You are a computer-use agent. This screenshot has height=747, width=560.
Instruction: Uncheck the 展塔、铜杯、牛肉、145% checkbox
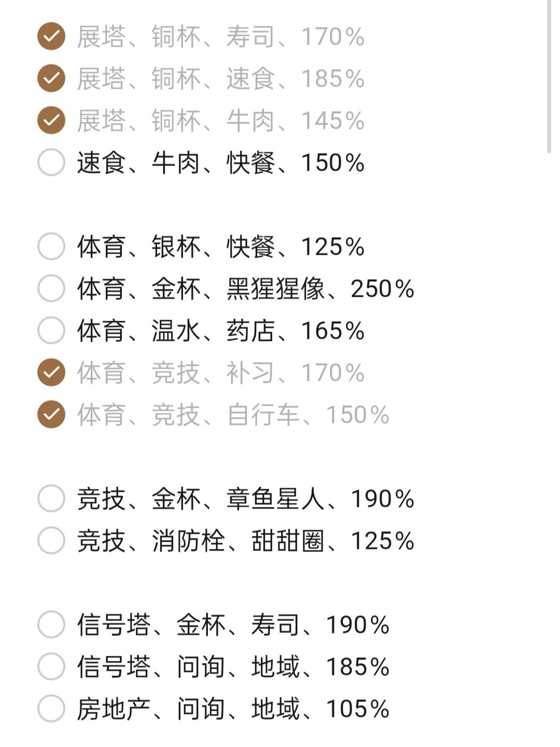tap(51, 120)
